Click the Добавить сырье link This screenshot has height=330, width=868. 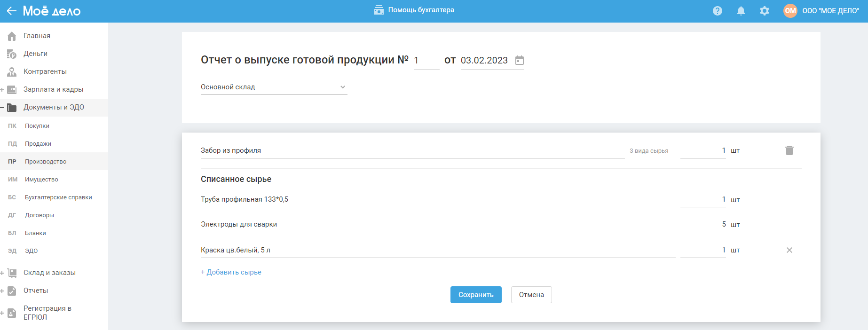pyautogui.click(x=231, y=272)
